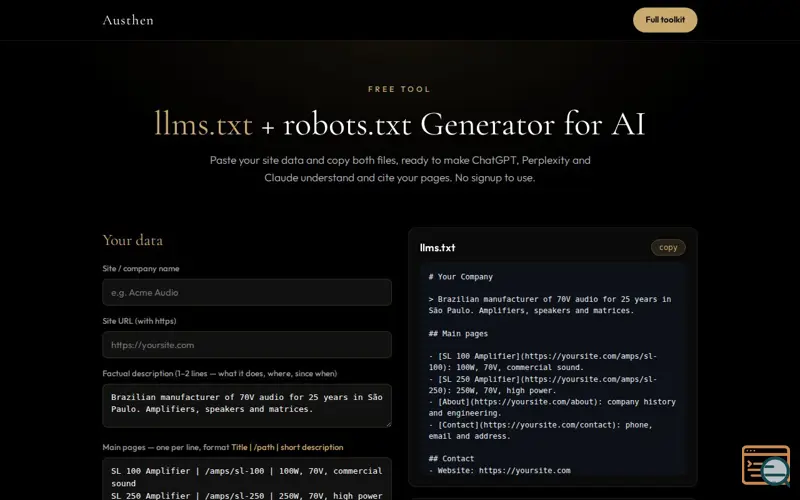Click the '# Your Company' line in output
This screenshot has width=800, height=500.
click(461, 277)
